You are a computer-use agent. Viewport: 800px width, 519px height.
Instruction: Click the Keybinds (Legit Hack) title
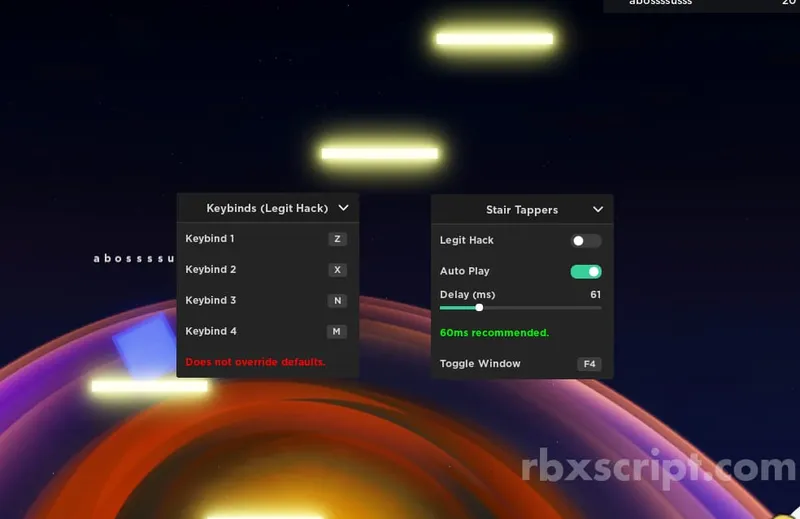(x=267, y=208)
